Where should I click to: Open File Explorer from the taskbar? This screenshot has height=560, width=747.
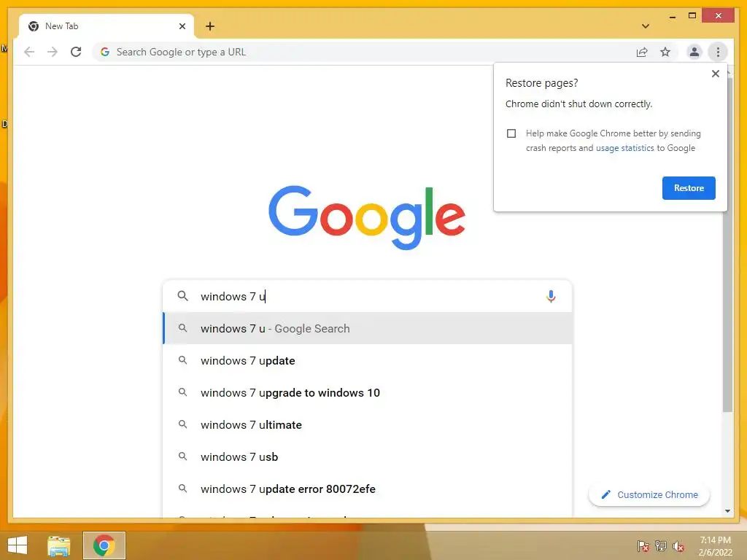tap(58, 545)
